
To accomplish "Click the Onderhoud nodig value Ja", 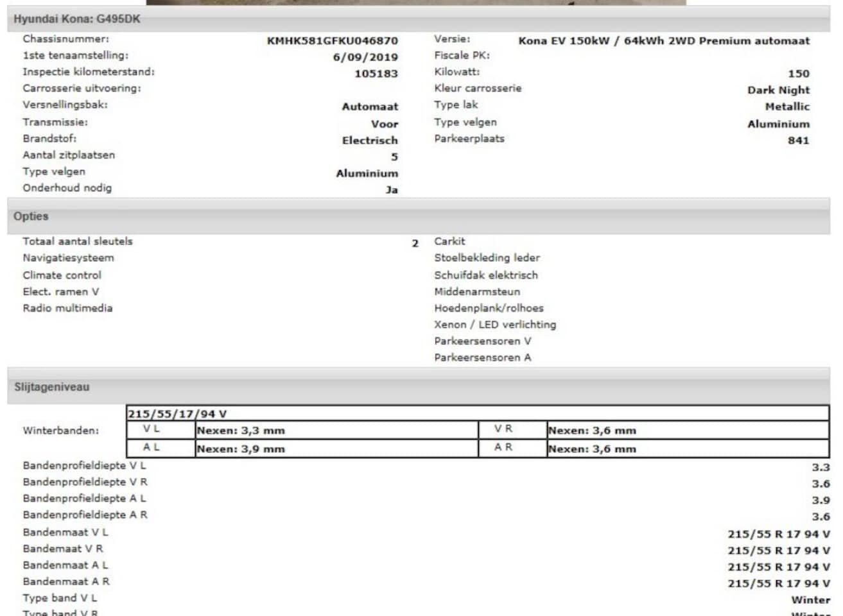I will click(392, 189).
